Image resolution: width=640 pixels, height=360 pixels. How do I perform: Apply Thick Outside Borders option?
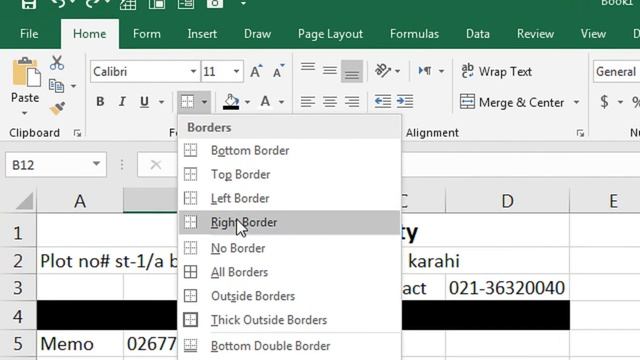tap(289, 320)
